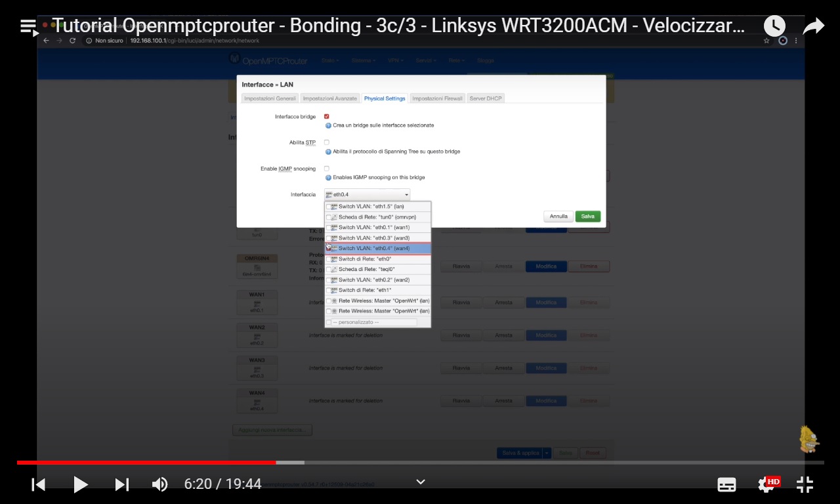Enable the Abilita STP checkbox
Image resolution: width=840 pixels, height=504 pixels.
(326, 142)
